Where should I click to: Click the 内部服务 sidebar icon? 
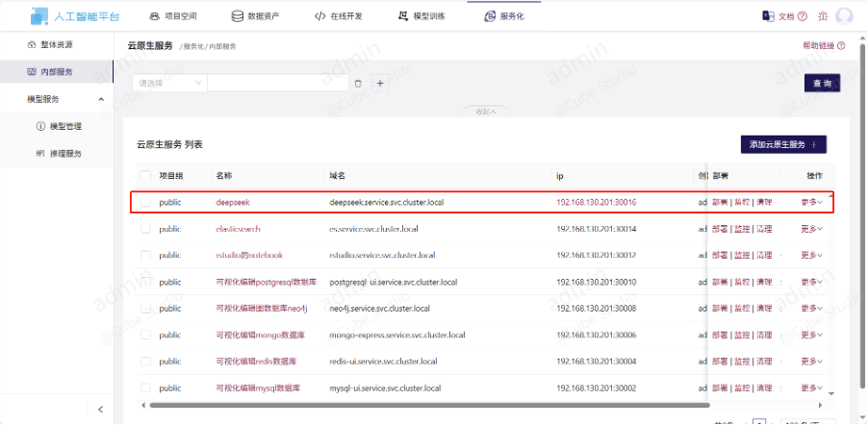tap(32, 72)
